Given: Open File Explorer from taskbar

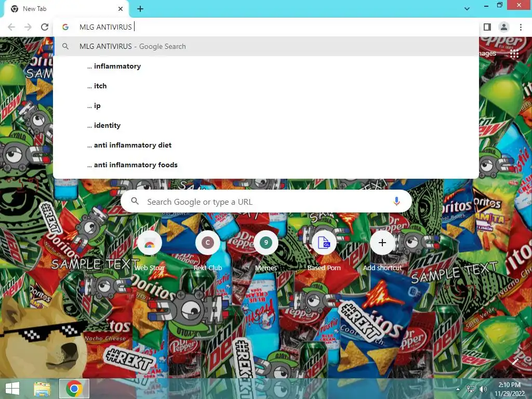Looking at the screenshot, I should pyautogui.click(x=42, y=389).
